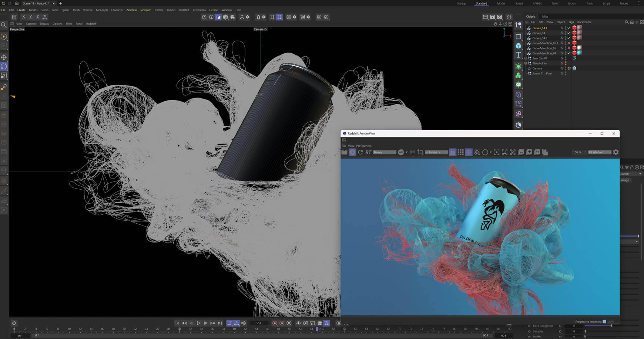Toggle Placeholder visibility dots
Viewport: 644px width, 339px height.
(566, 63)
